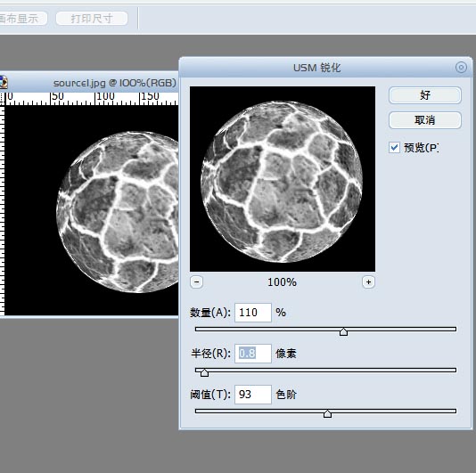476x473 pixels.
Task: Click the round icon in USM dialog title bar
Action: 461,68
